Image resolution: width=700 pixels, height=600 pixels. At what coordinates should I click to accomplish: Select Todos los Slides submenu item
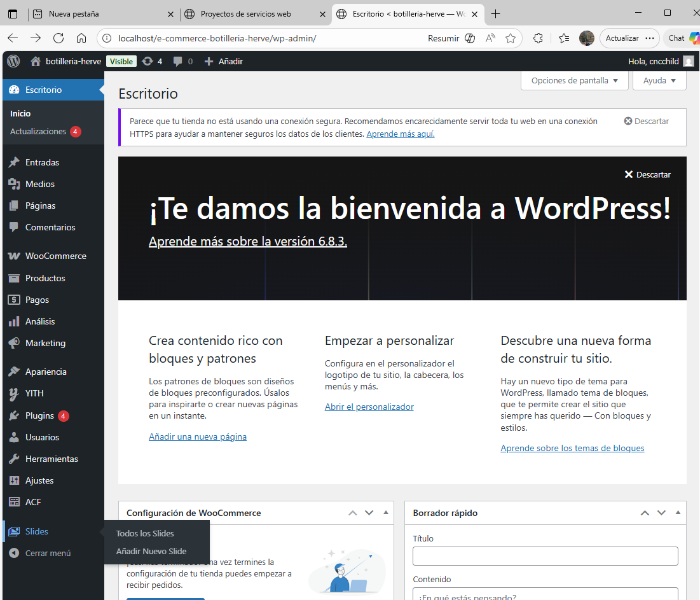pyautogui.click(x=145, y=533)
